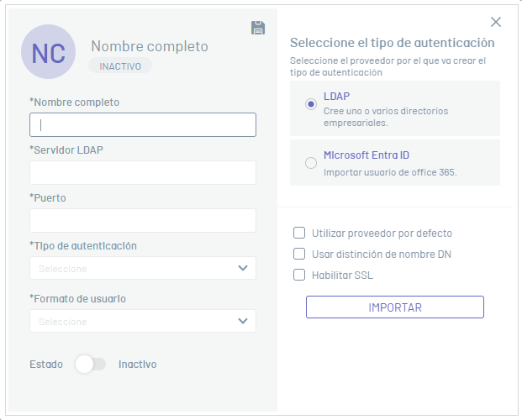The width and height of the screenshot is (522, 420).
Task: Click the Puerto input field
Action: (143, 221)
